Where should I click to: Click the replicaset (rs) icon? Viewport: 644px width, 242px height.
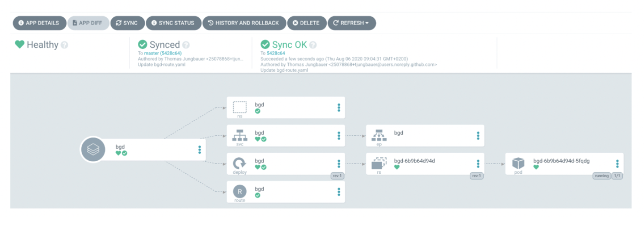pyautogui.click(x=379, y=163)
